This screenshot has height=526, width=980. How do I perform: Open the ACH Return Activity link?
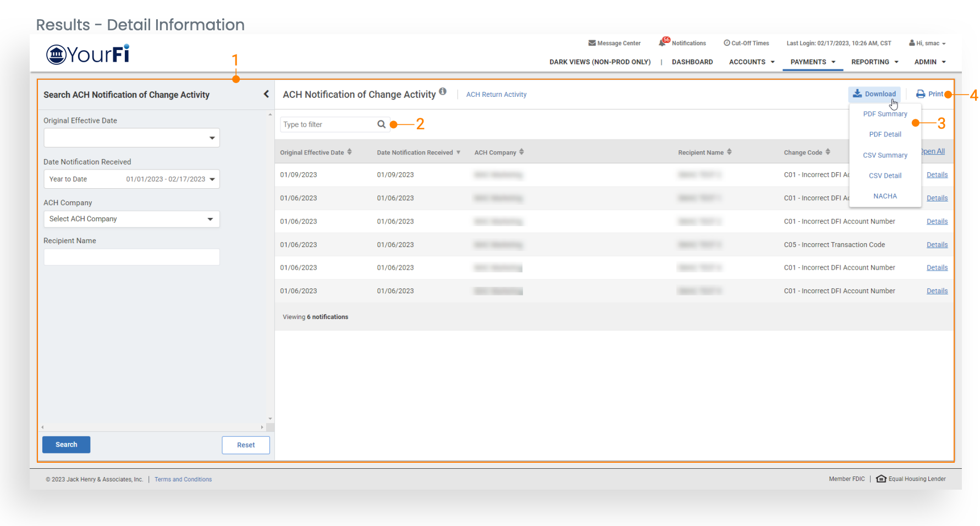tap(496, 95)
